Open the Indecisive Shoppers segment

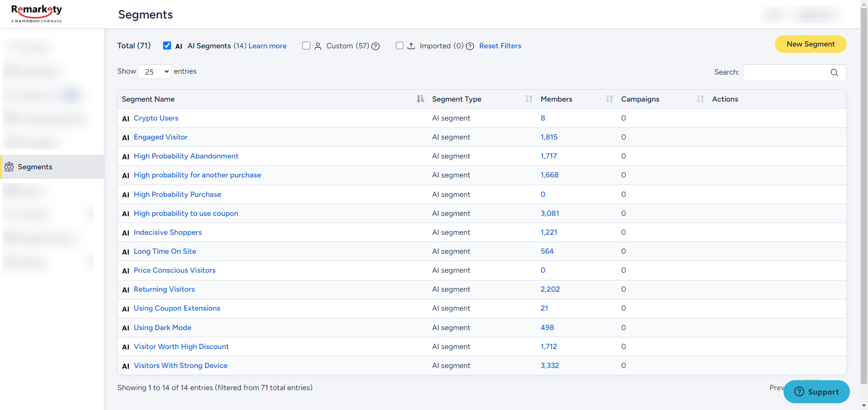[168, 232]
